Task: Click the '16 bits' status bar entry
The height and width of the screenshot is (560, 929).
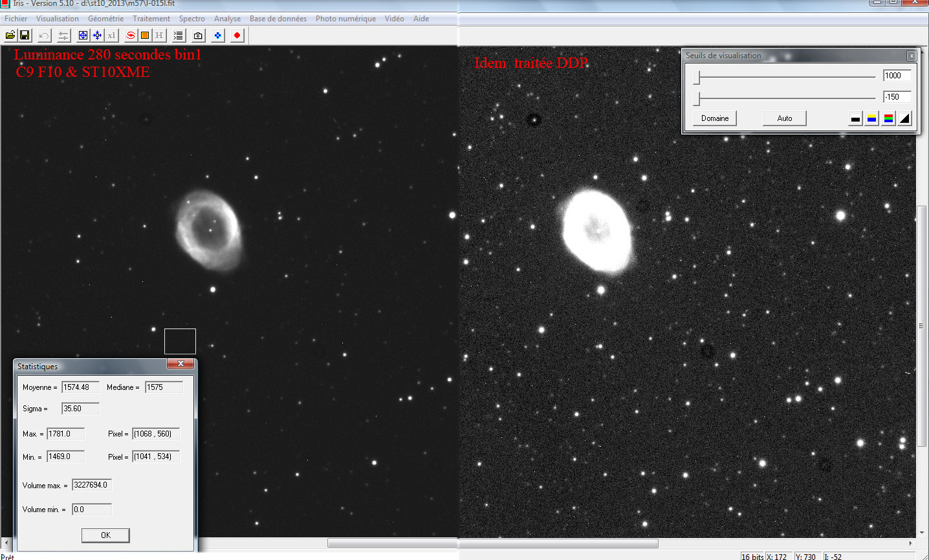Action: (752, 556)
